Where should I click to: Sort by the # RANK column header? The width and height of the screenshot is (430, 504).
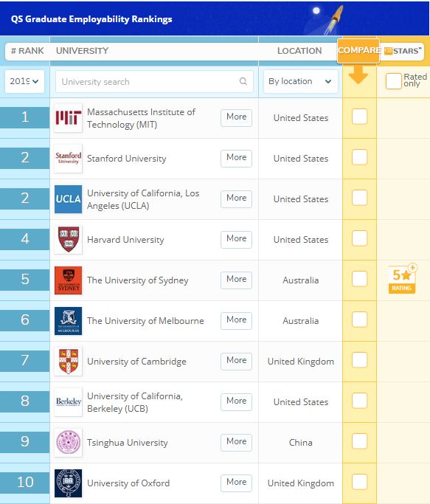(27, 51)
